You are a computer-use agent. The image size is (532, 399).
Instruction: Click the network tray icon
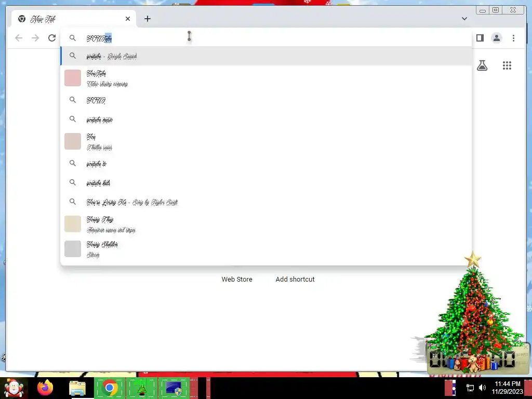pyautogui.click(x=470, y=388)
